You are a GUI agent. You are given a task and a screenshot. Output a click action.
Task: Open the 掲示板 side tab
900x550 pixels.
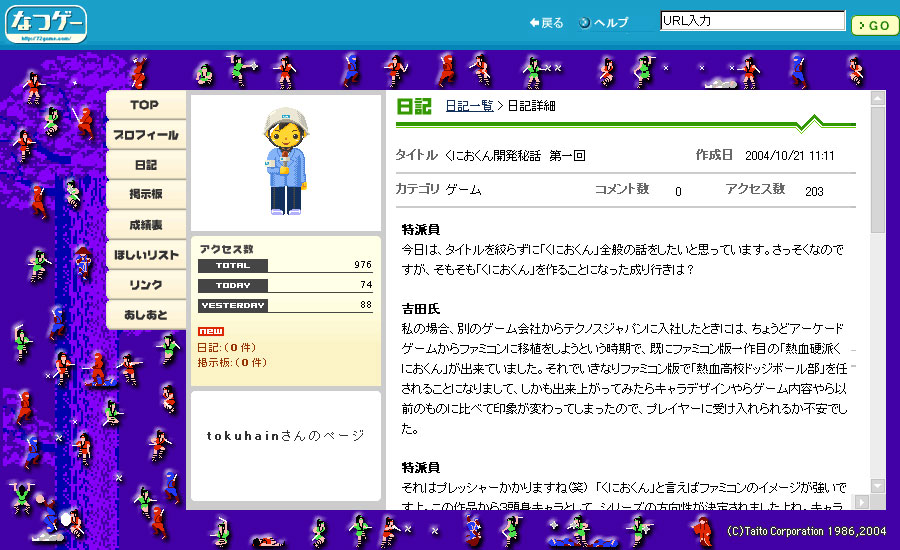[x=146, y=195]
